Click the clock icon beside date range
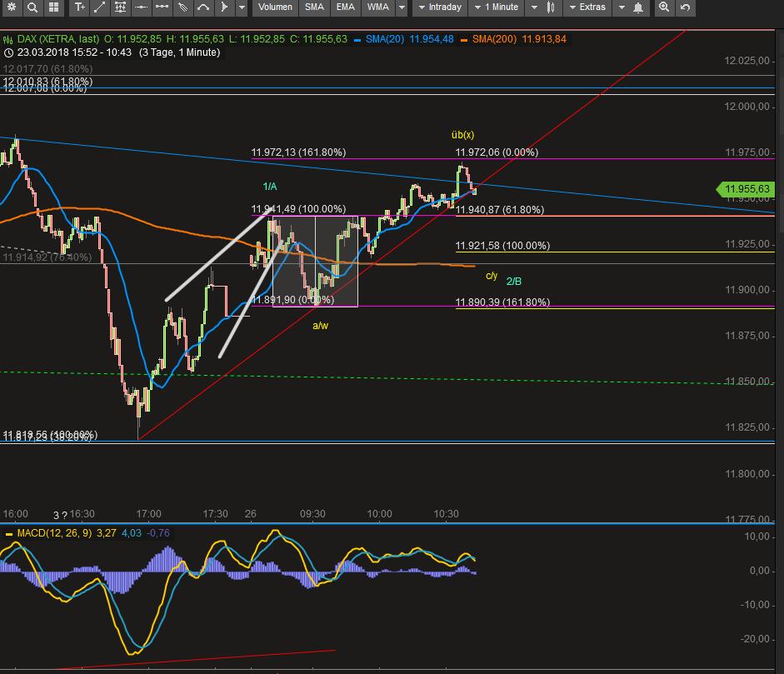 coord(8,52)
